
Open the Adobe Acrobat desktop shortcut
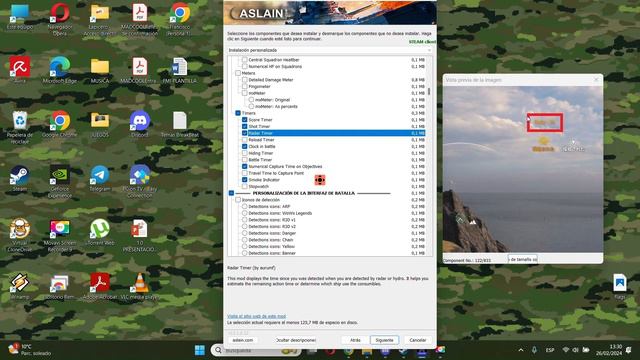(100, 287)
